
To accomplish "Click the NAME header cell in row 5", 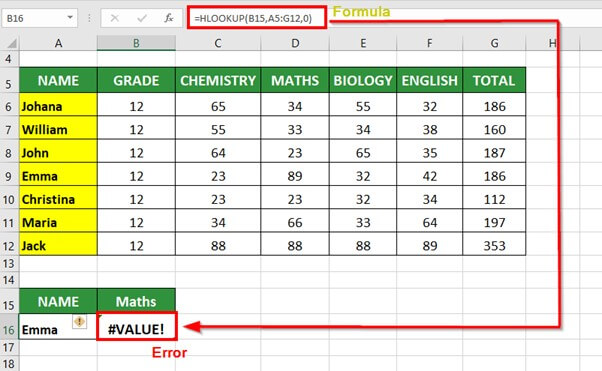I will 58,80.
